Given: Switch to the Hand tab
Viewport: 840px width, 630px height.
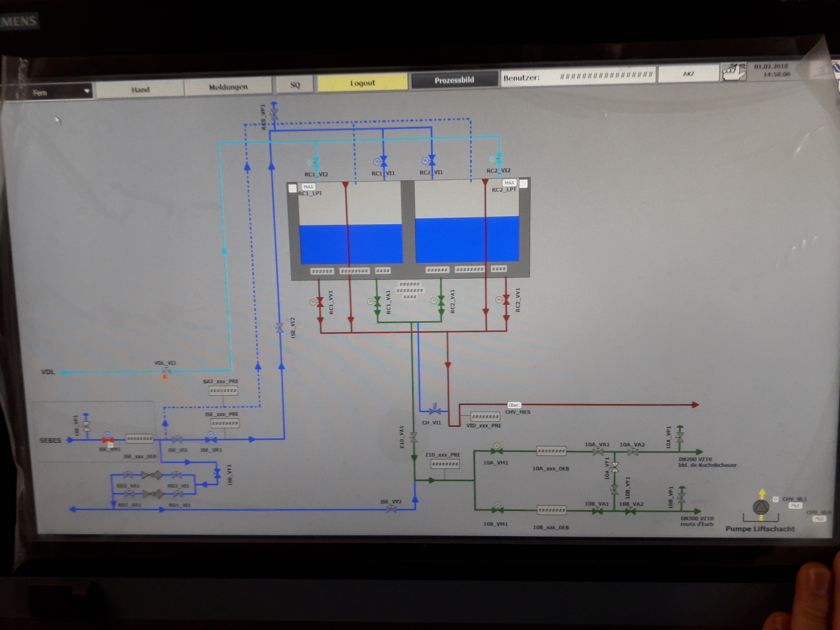Looking at the screenshot, I should (140, 90).
